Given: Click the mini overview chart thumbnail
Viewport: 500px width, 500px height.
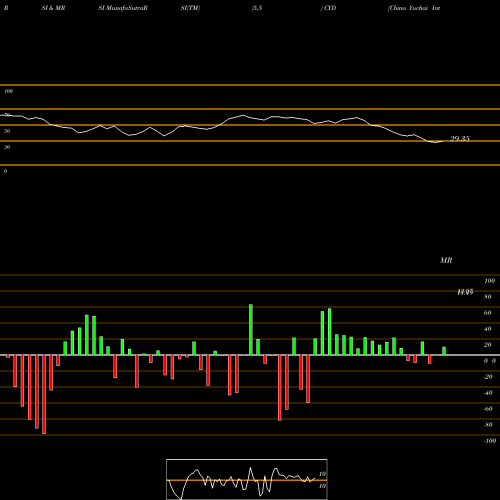Looking at the screenshot, I should click(x=247, y=479).
